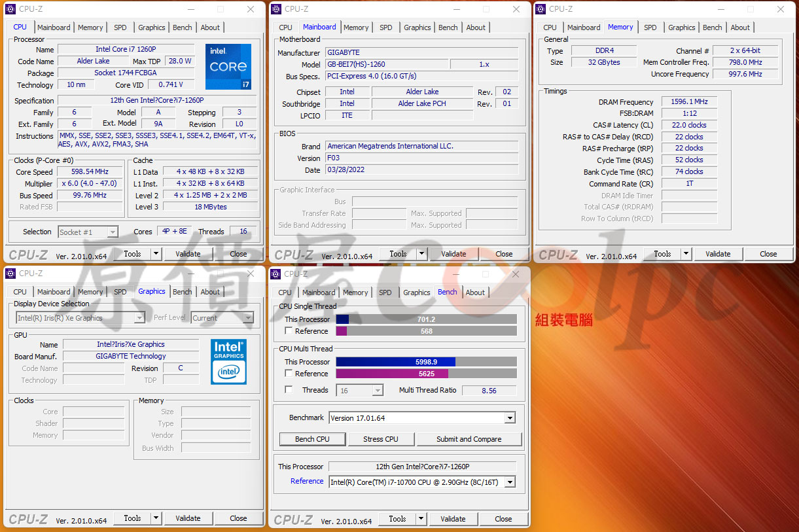The image size is (799, 532).
Task: Open the Socket #1 selection dropdown
Action: (112, 232)
